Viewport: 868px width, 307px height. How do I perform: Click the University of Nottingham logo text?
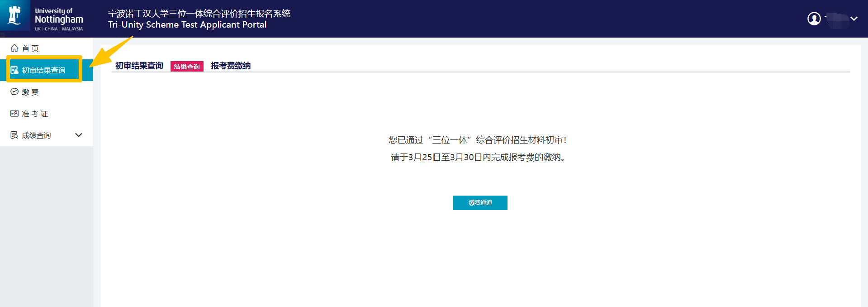tap(59, 19)
